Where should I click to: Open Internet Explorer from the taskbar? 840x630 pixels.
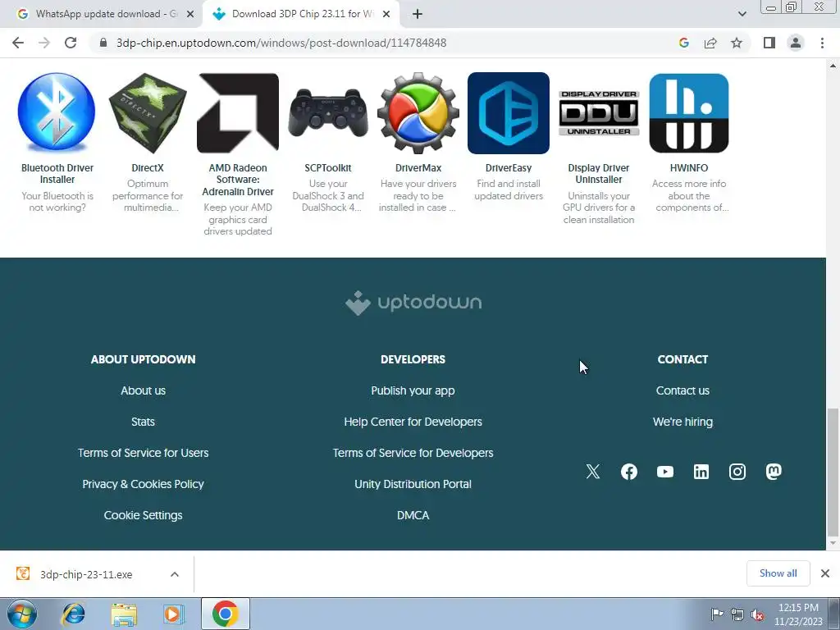(x=73, y=614)
